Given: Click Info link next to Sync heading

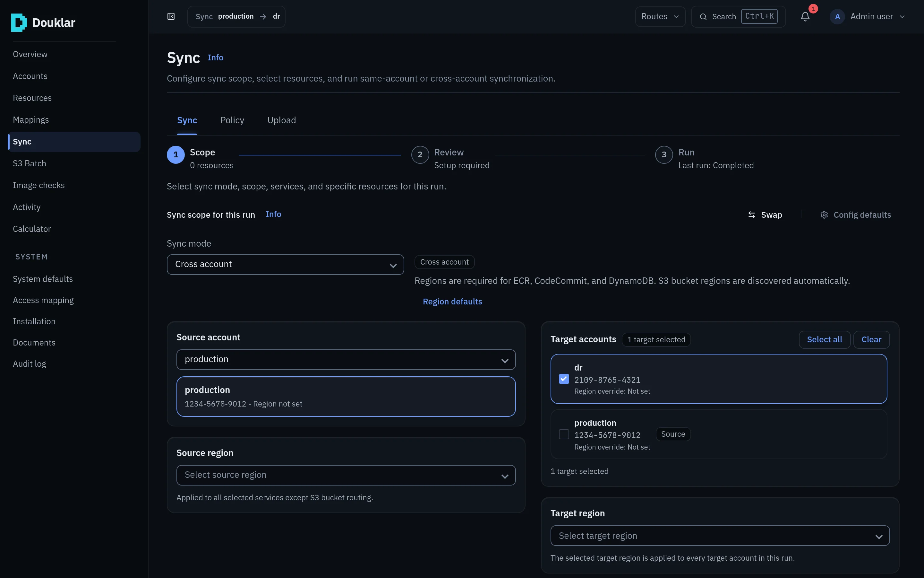Looking at the screenshot, I should tap(215, 57).
